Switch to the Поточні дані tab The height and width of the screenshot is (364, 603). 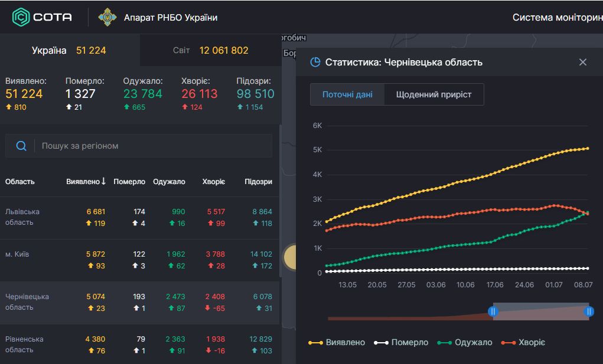[347, 94]
